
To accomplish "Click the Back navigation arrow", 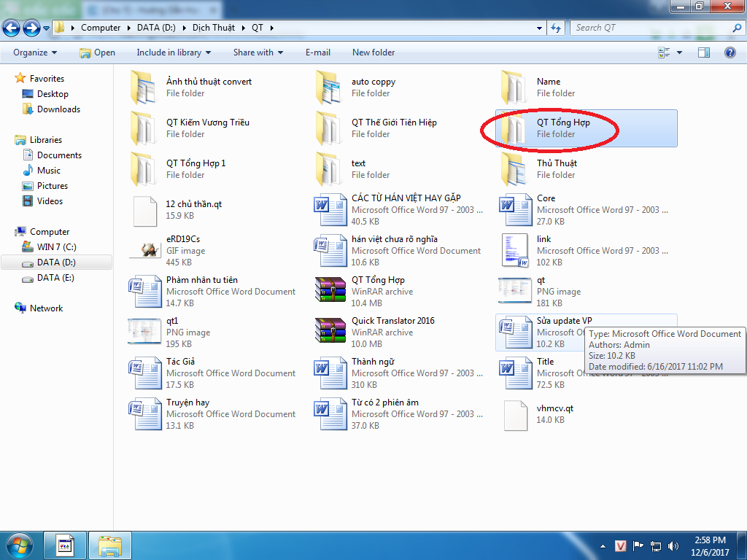I will click(12, 28).
